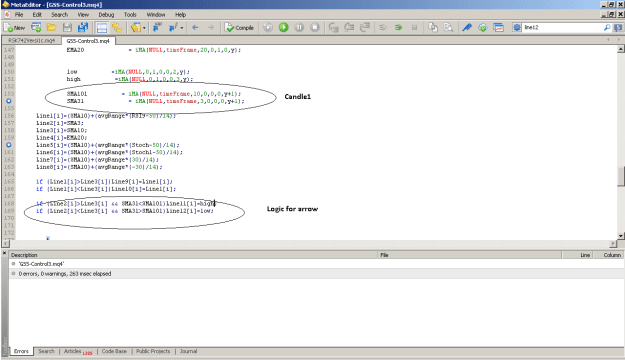Pause debugging with pause button
The image size is (625, 360).
tap(299, 28)
